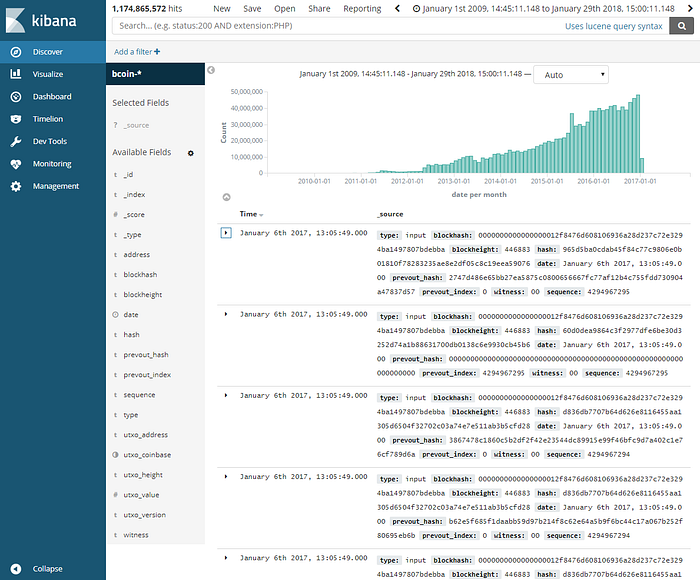Image resolution: width=700 pixels, height=580 pixels.
Task: Hide histogram with the up-arrow circle icon
Action: [226, 197]
